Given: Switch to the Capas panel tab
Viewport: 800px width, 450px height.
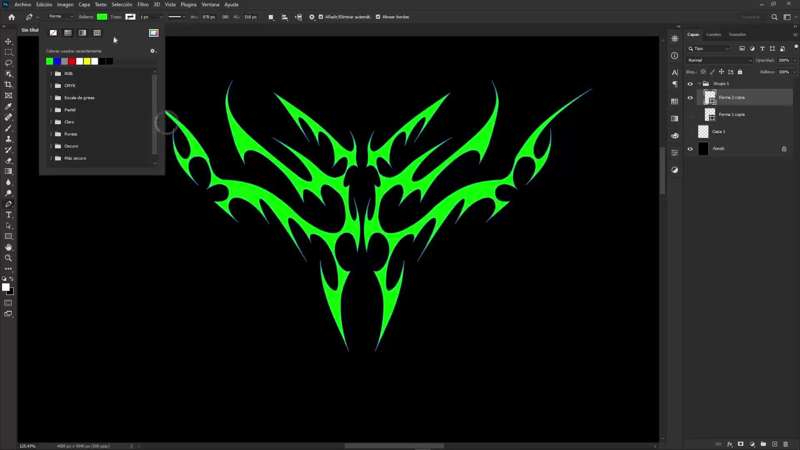Looking at the screenshot, I should tap(693, 34).
